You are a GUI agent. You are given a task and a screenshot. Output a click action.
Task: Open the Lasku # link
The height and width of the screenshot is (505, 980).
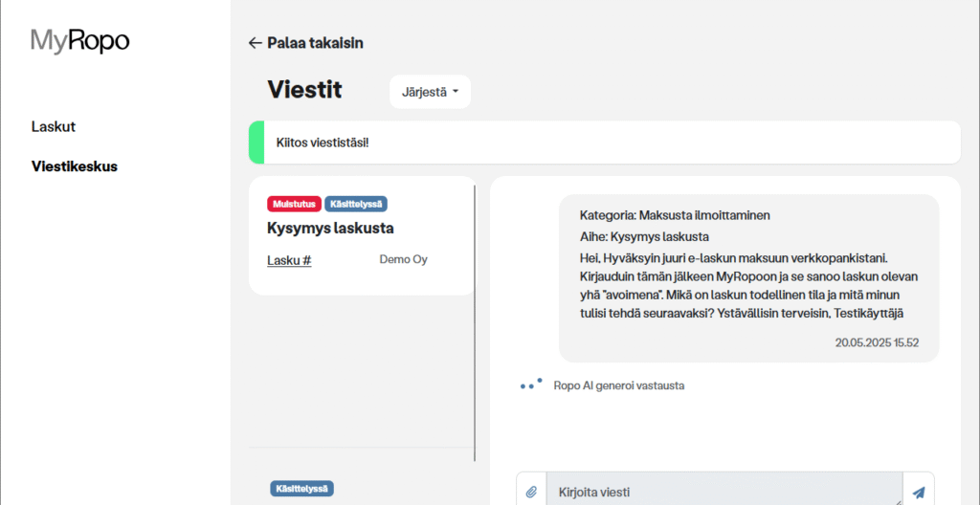(x=289, y=260)
